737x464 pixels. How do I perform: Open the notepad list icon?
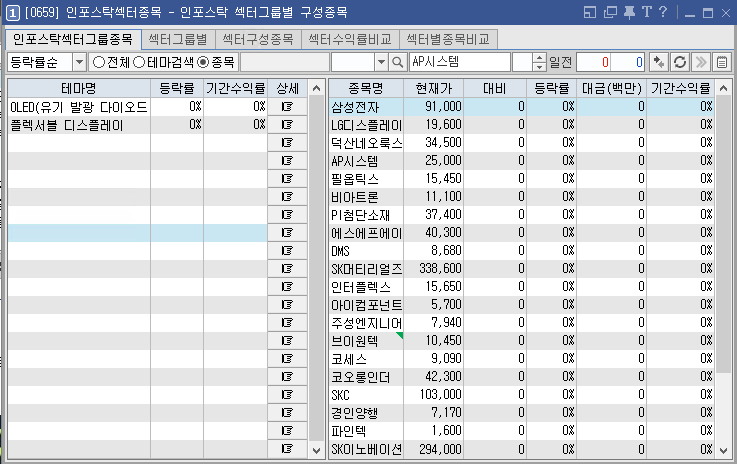pos(722,62)
